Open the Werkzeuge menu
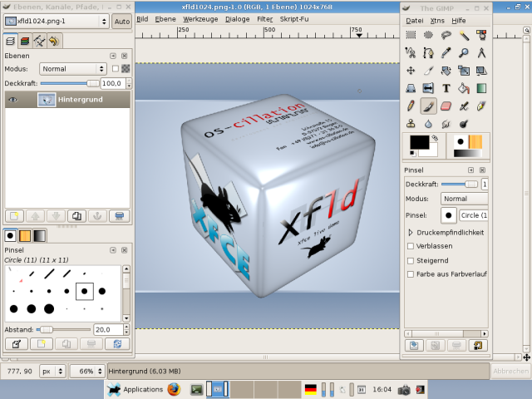Viewport: 532px width, 399px height. pos(200,19)
